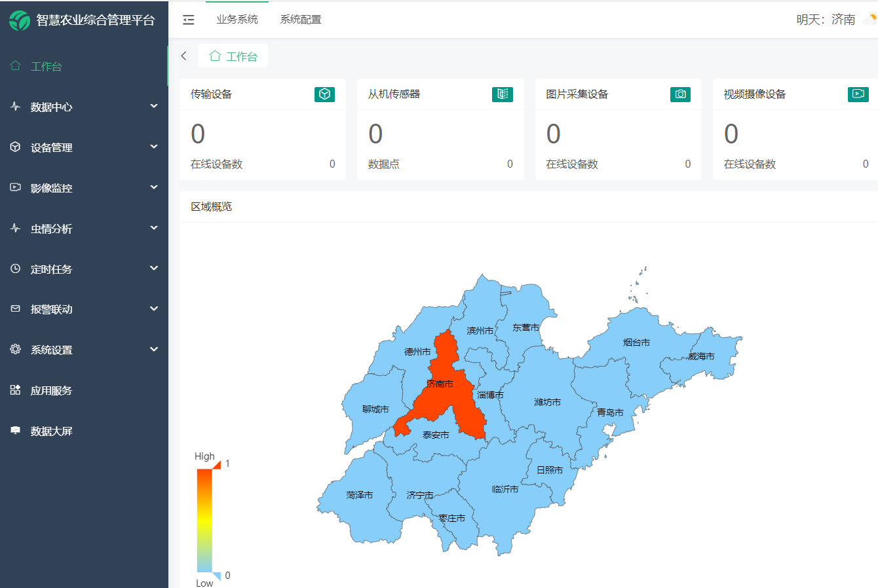Open the 应用服务 sidebar menu item
878x588 pixels.
pyautogui.click(x=84, y=390)
